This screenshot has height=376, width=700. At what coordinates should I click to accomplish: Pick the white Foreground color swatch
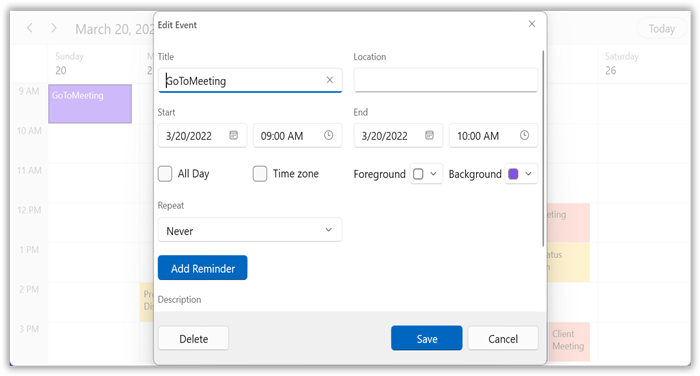pyautogui.click(x=418, y=174)
